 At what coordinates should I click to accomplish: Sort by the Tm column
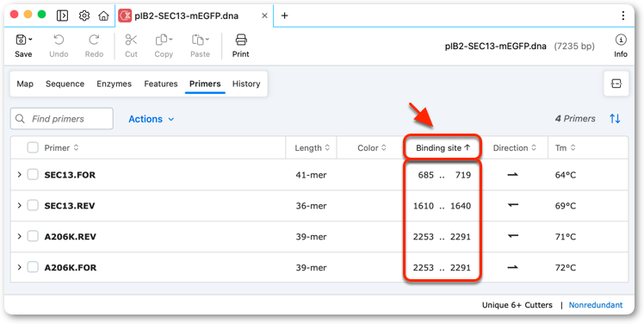(565, 147)
